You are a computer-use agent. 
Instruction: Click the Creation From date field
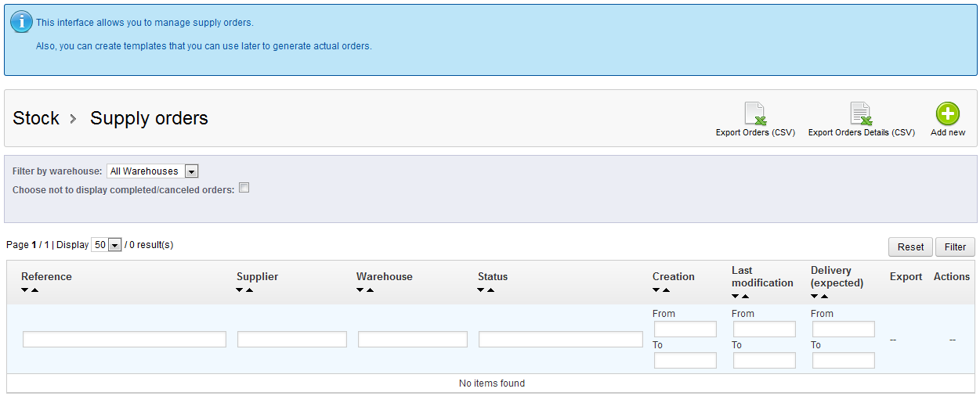(x=685, y=329)
